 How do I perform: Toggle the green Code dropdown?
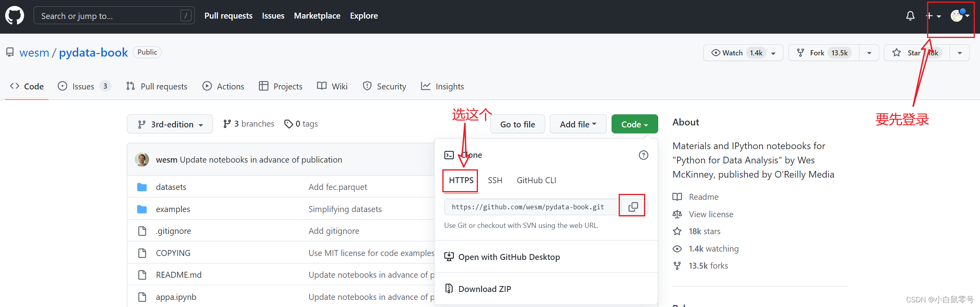click(x=634, y=124)
